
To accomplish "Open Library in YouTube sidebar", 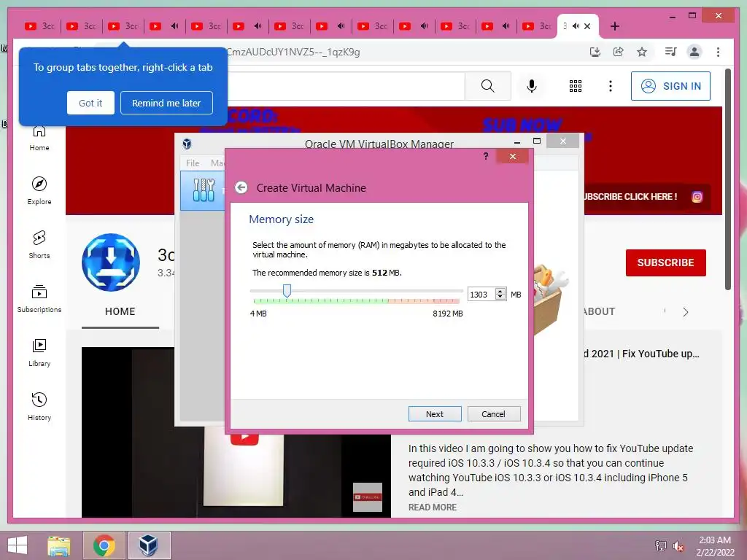I will point(39,352).
